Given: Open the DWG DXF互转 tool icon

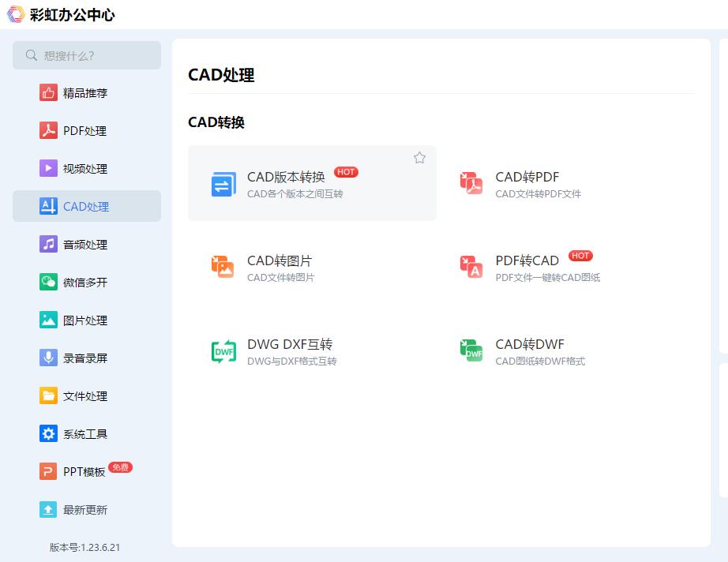Looking at the screenshot, I should [223, 350].
